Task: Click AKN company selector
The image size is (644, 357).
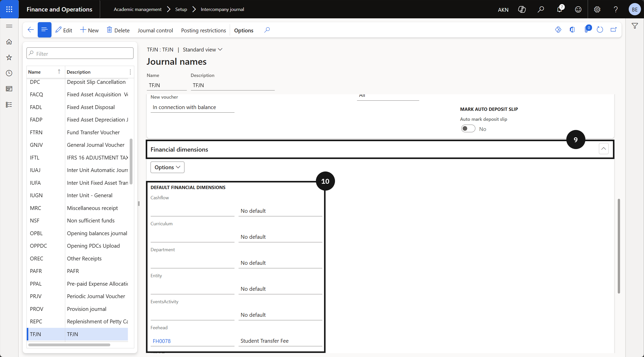Action: [x=503, y=10]
